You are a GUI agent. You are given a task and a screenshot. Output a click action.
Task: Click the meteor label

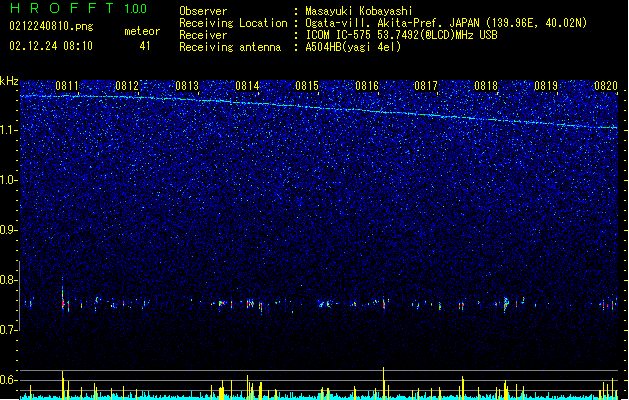click(x=142, y=31)
